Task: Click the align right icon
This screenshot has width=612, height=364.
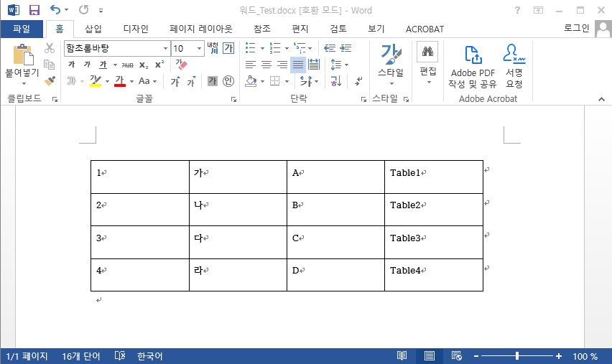Action: [282, 65]
